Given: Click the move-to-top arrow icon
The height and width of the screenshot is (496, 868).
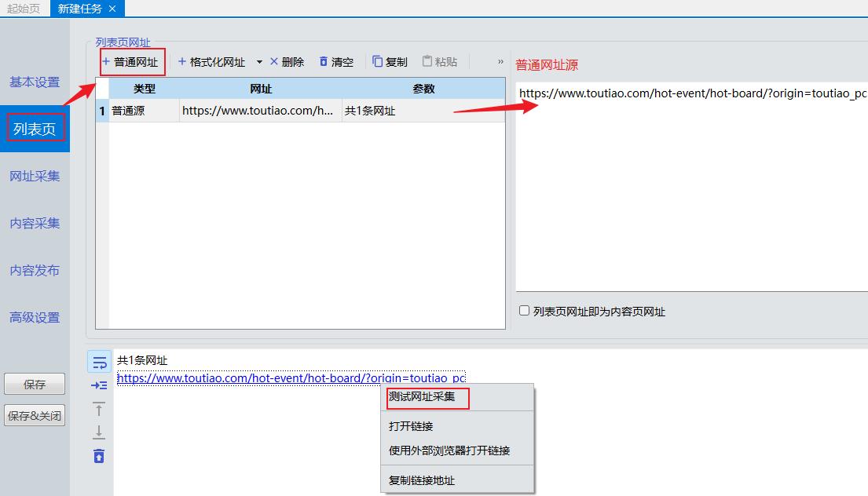Looking at the screenshot, I should tap(98, 409).
